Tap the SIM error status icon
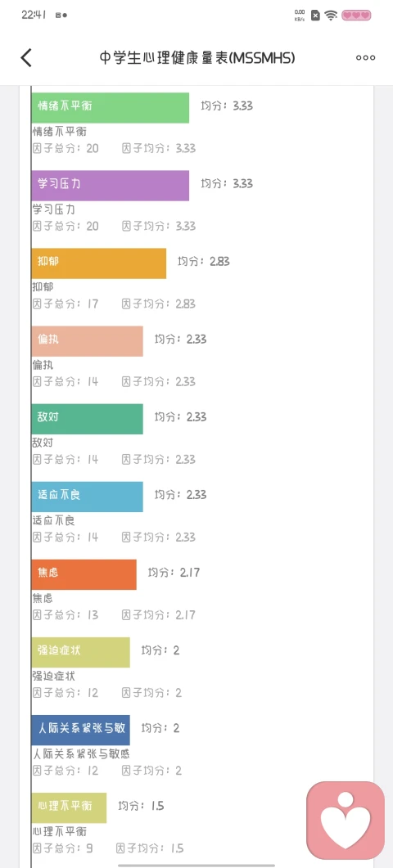 click(x=315, y=15)
